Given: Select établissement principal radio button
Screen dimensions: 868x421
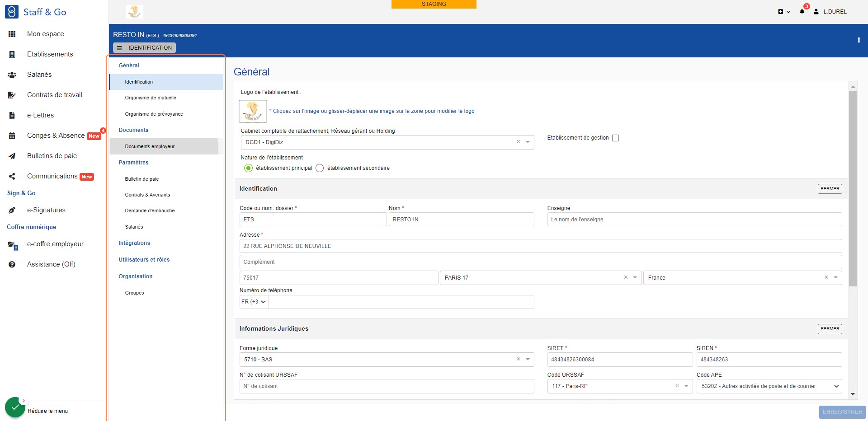Looking at the screenshot, I should click(x=248, y=168).
